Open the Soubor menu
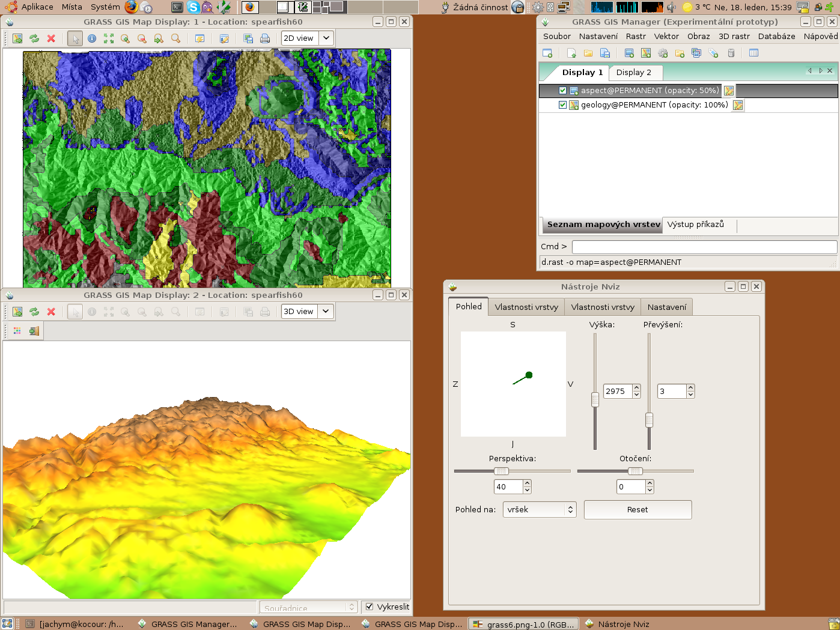The height and width of the screenshot is (630, 840). (557, 37)
